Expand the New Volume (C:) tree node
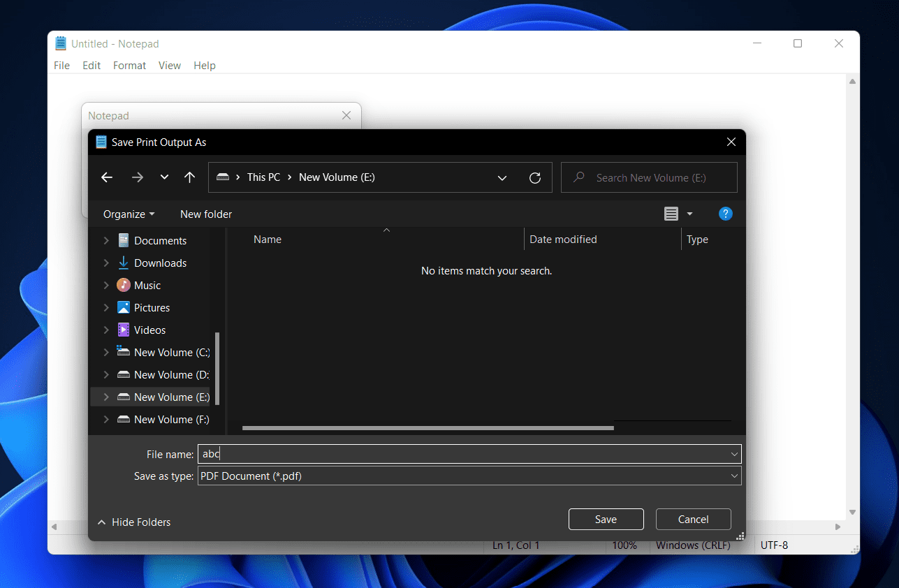The image size is (899, 588). 105,352
